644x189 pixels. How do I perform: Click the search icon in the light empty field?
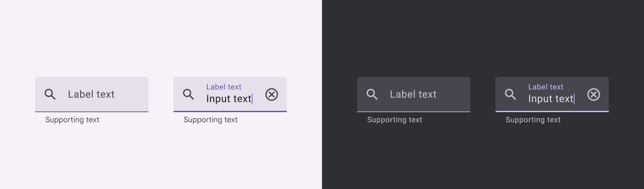point(50,94)
